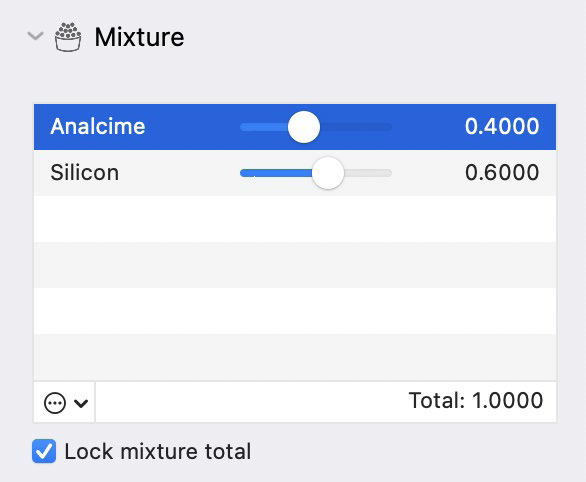Viewport: 586px width, 482px height.
Task: Open the ellipsis actions menu icon
Action: tap(55, 403)
